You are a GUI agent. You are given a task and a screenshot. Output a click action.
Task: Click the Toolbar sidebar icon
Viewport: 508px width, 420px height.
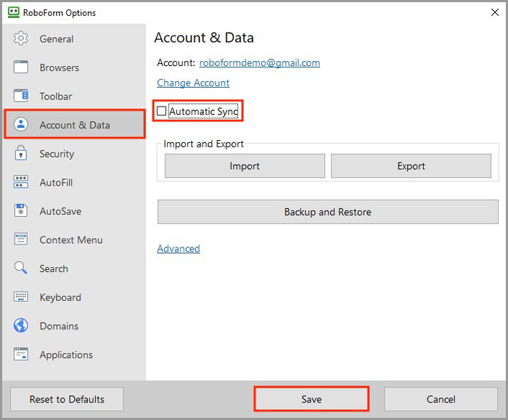[21, 96]
